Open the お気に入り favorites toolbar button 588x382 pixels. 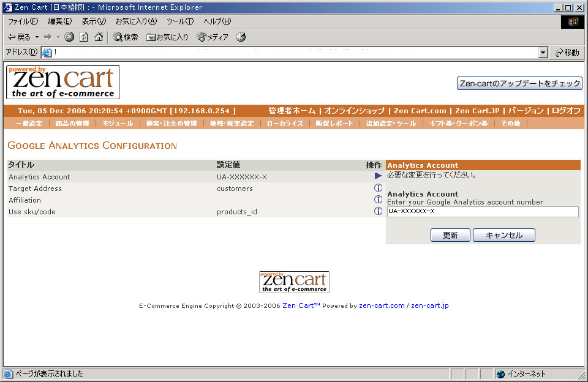(167, 37)
